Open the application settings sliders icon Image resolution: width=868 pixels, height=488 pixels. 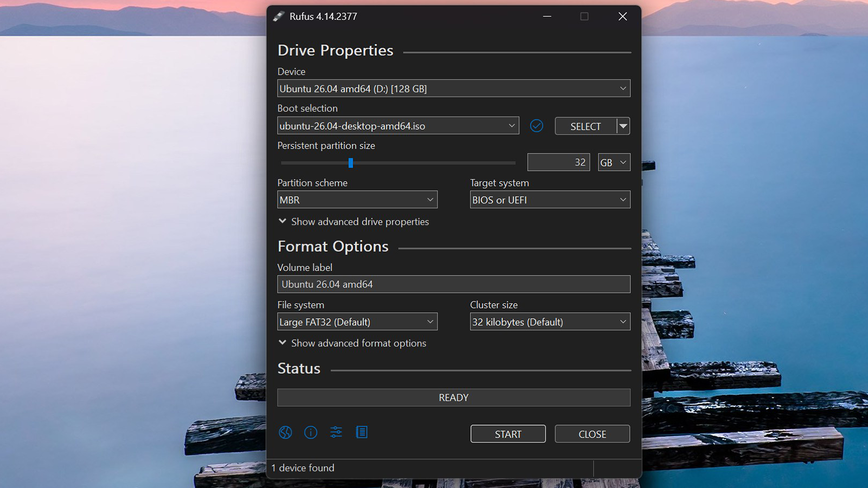tap(336, 432)
